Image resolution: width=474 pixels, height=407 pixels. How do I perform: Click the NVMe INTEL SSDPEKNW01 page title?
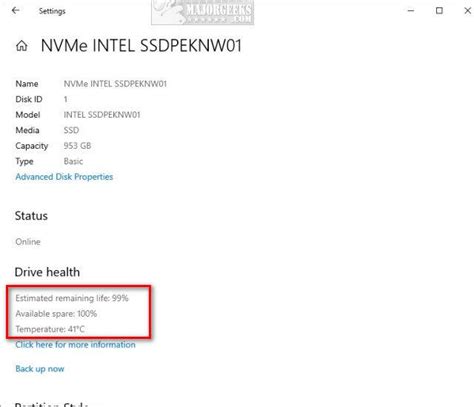pos(141,46)
